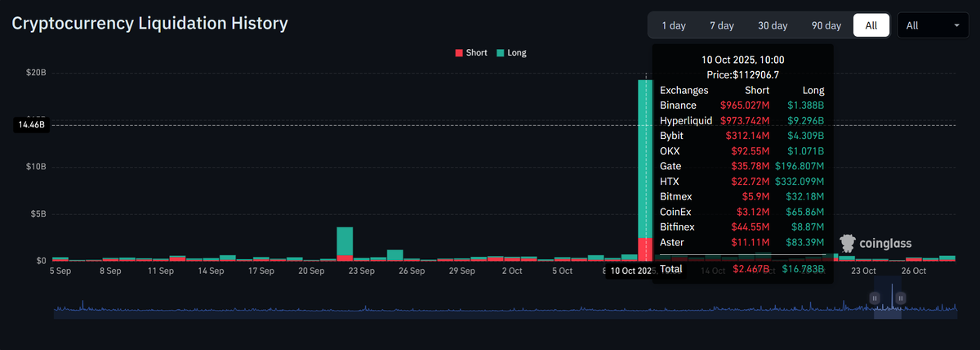
Task: Choose the All time range tab
Action: pyautogui.click(x=871, y=25)
